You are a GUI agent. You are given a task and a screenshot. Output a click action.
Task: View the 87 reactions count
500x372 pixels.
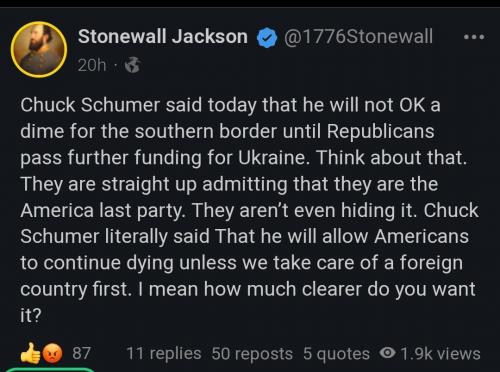click(x=81, y=353)
